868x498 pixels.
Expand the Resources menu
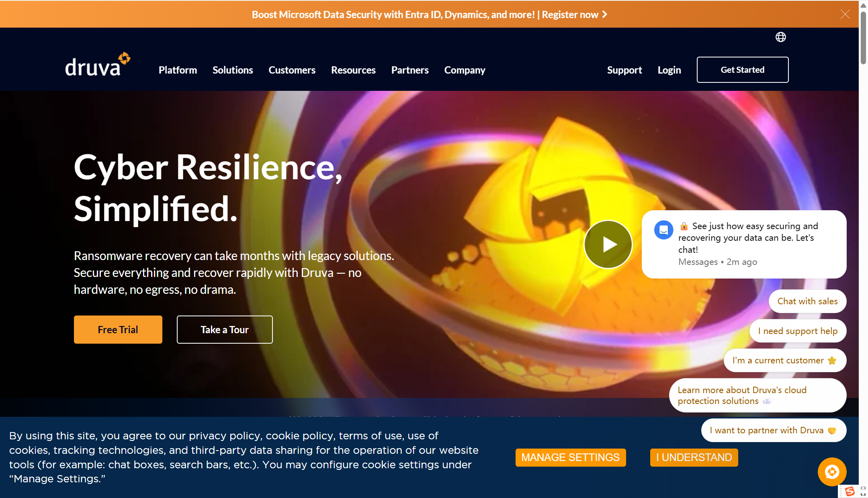click(353, 70)
